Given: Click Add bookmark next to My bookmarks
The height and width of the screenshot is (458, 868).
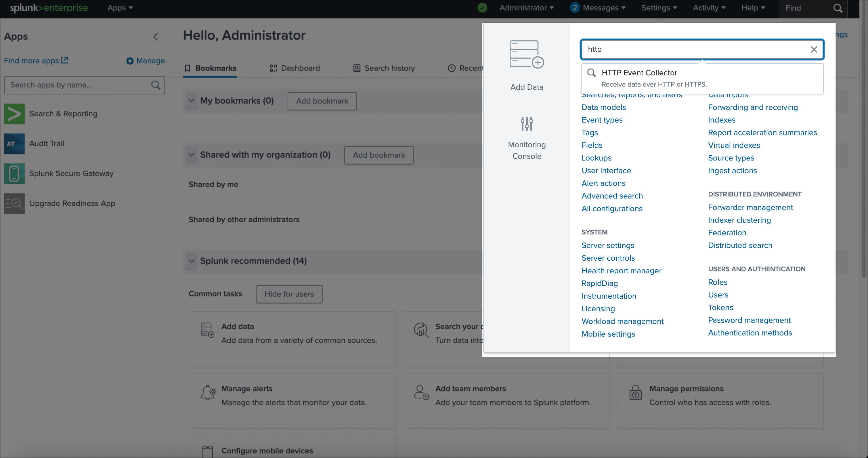Looking at the screenshot, I should click(x=322, y=101).
